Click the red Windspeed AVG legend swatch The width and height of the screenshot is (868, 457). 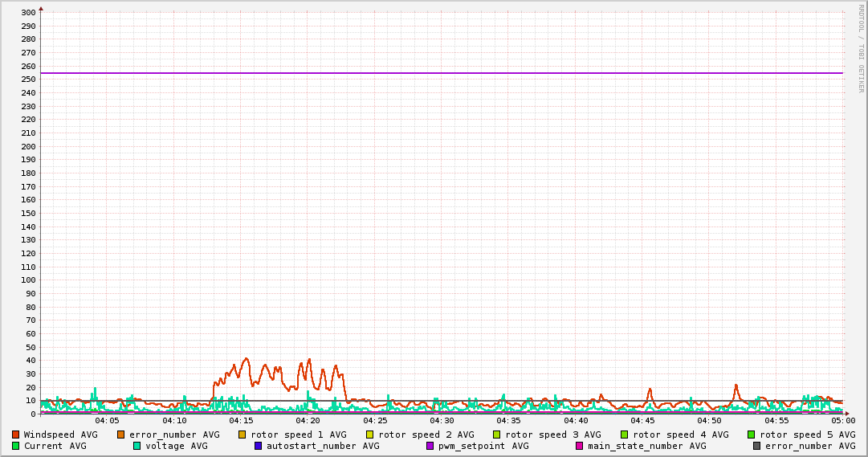click(15, 435)
